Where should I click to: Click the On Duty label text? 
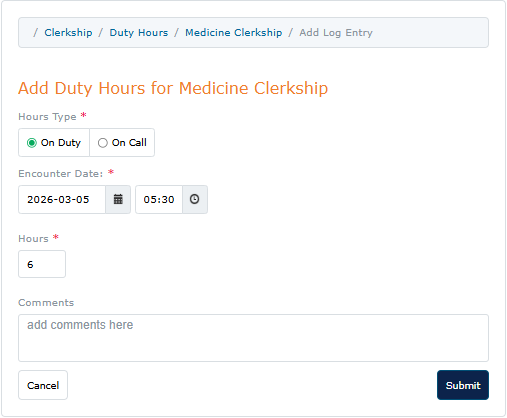pyautogui.click(x=61, y=143)
